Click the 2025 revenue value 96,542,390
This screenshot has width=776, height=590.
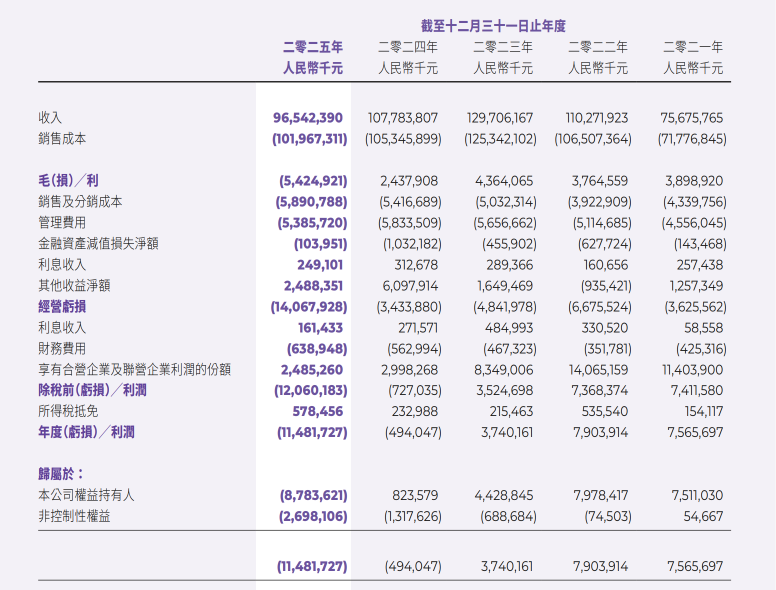pyautogui.click(x=307, y=118)
